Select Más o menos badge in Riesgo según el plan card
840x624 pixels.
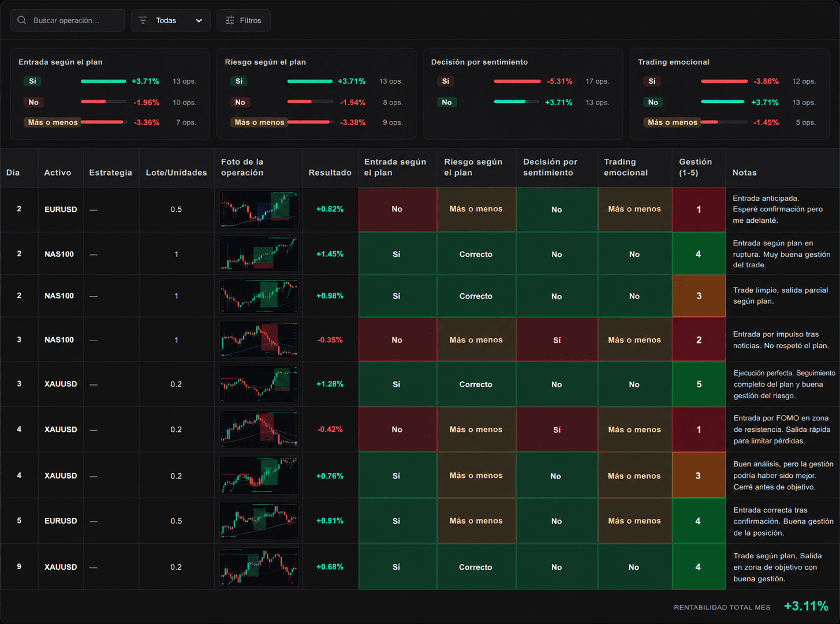coord(259,122)
